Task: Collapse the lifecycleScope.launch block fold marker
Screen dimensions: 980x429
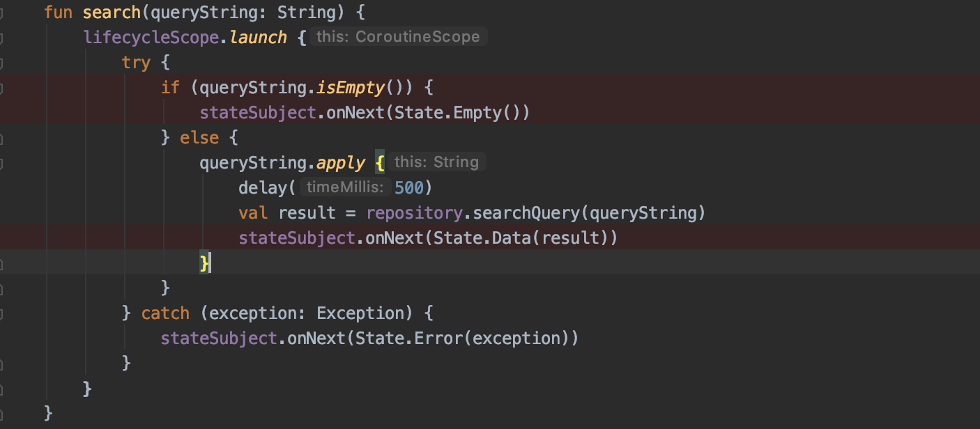Action: pyautogui.click(x=2, y=37)
